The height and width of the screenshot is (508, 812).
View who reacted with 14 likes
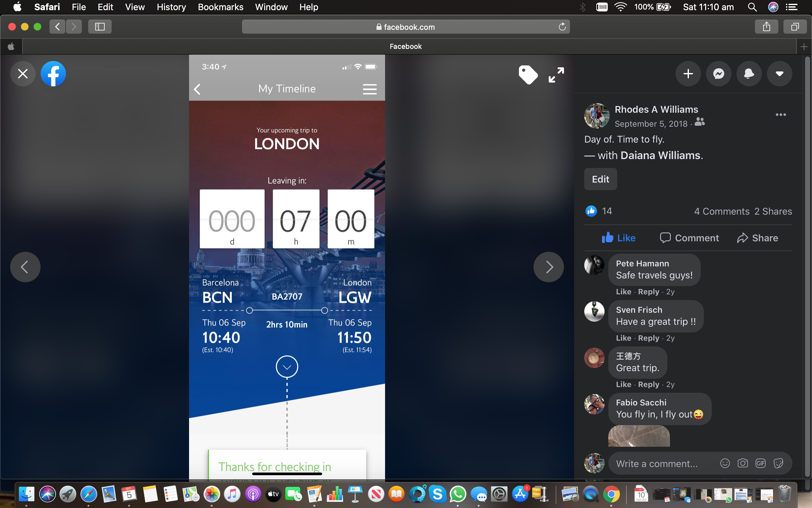coord(599,211)
